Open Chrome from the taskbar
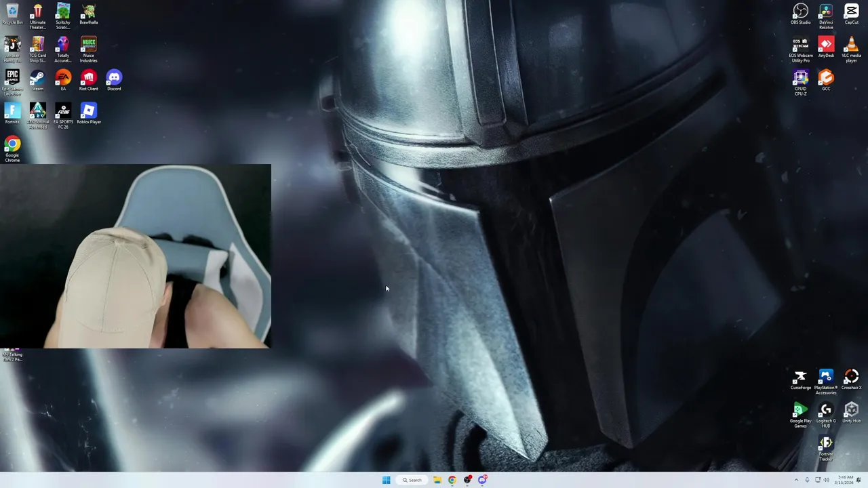Viewport: 868px width, 488px height. pos(452,480)
